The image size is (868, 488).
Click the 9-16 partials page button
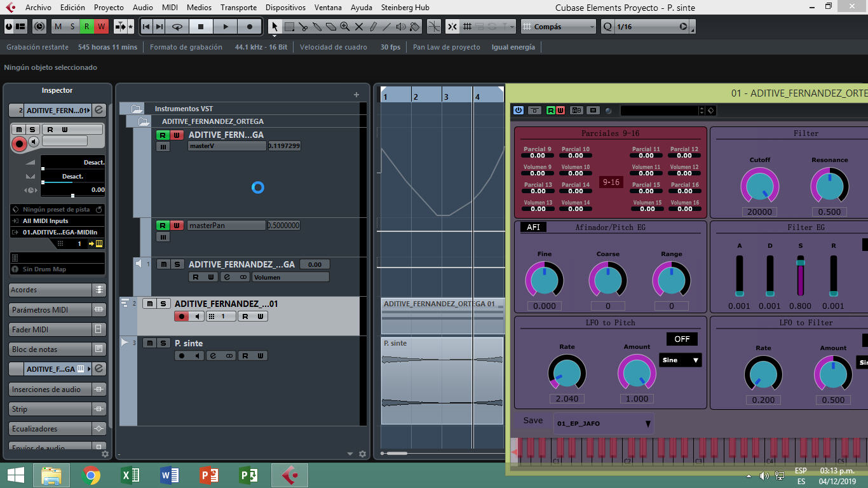coord(611,182)
